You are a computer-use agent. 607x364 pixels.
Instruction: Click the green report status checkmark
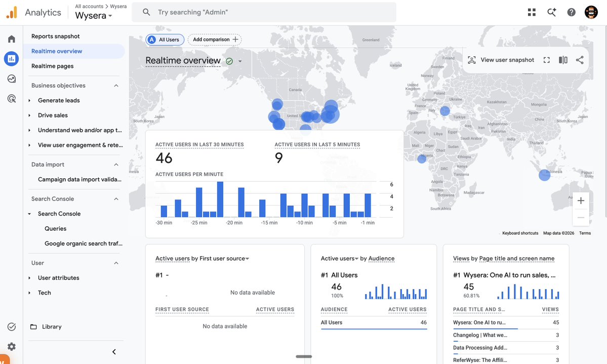(229, 61)
